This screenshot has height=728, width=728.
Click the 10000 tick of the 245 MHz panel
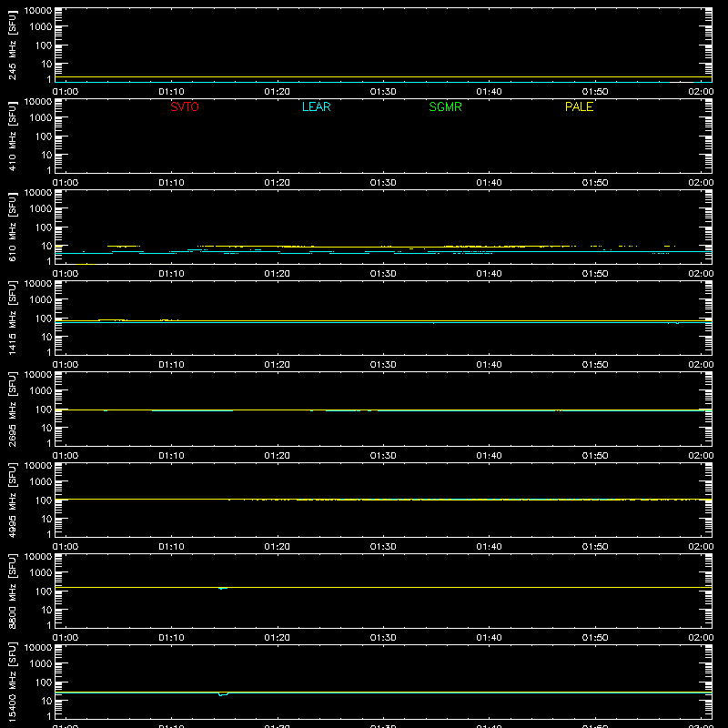[38, 11]
